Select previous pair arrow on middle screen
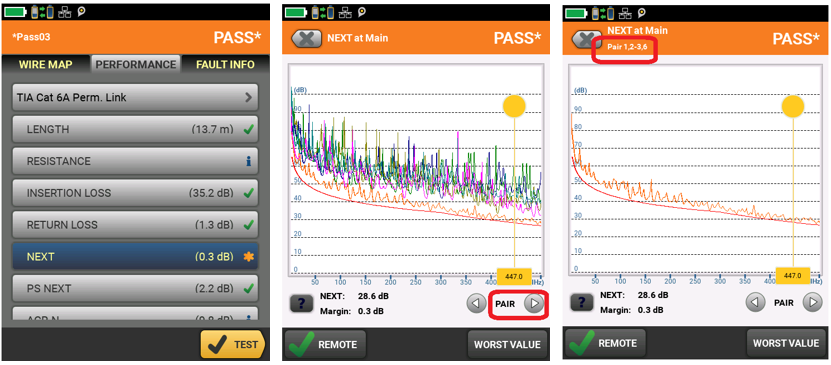 pos(475,304)
